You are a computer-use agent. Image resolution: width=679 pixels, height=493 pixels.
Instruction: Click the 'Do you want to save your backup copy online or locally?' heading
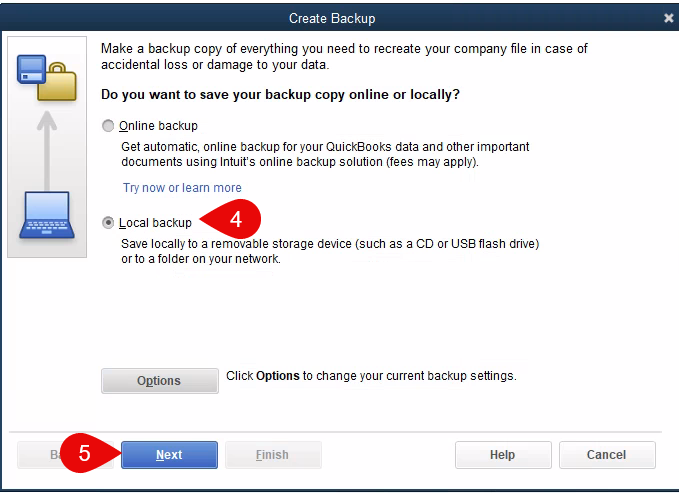(x=280, y=94)
